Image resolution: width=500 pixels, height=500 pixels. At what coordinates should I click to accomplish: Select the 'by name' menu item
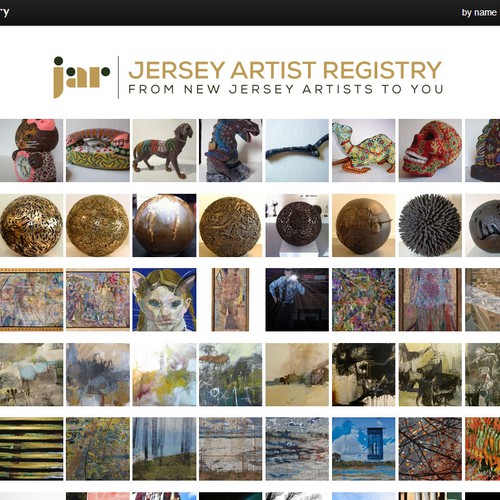[x=479, y=13]
